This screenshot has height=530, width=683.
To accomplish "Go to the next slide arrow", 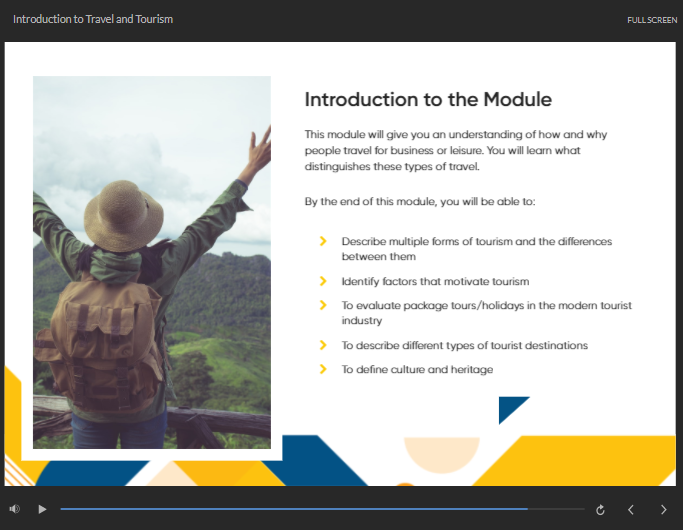I will [x=663, y=510].
